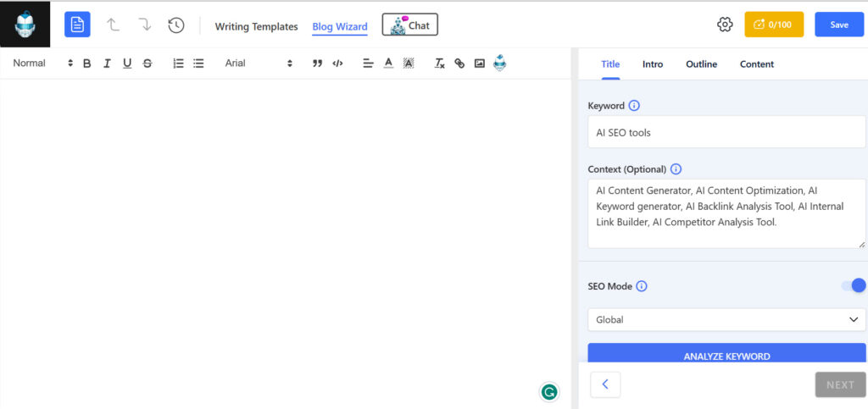Image resolution: width=868 pixels, height=409 pixels.
Task: Click the AI robot toolbar icon
Action: tap(500, 63)
